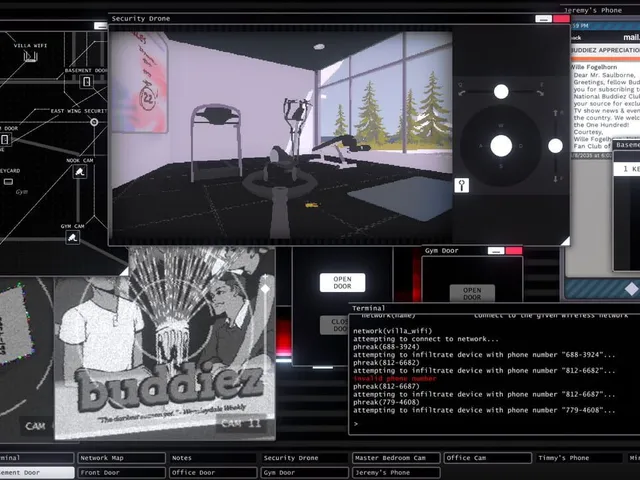Click the Villa WiFi network icon

[30, 56]
